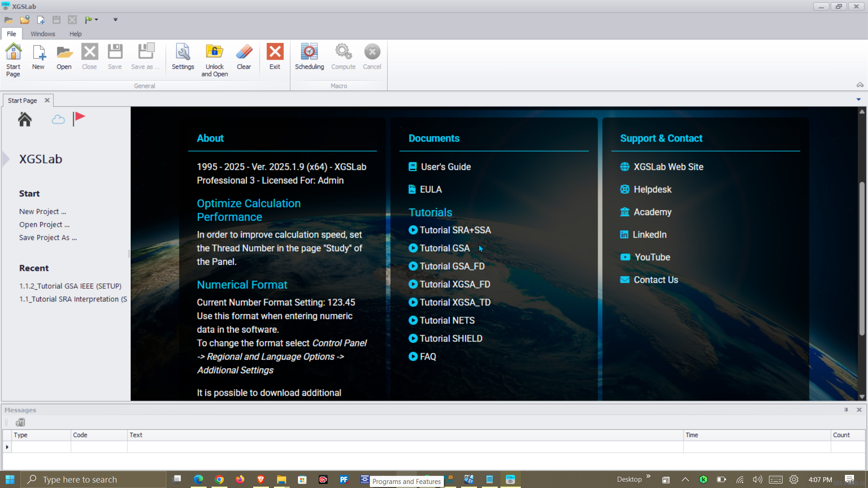Screen dimensions: 868x488
Task: Close the Messages panel
Action: 859,410
